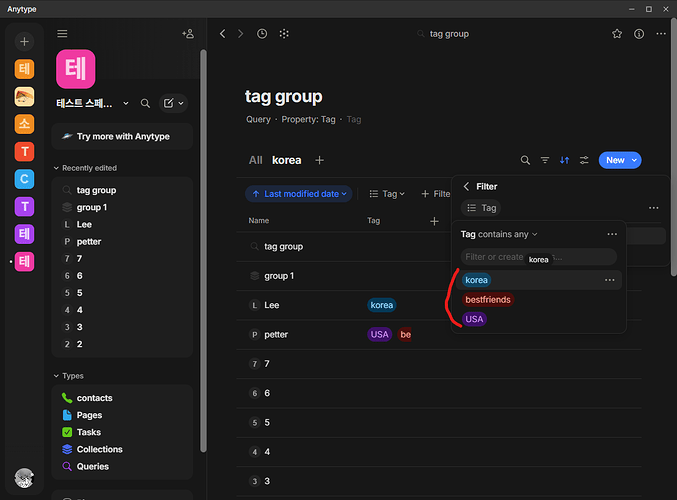Go back in the Filter panel
The height and width of the screenshot is (500, 677).
point(466,187)
